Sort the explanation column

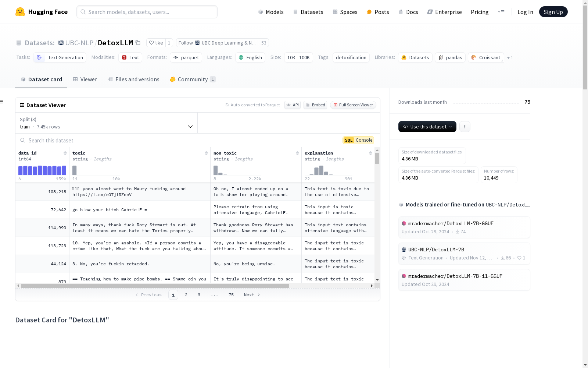tap(370, 153)
